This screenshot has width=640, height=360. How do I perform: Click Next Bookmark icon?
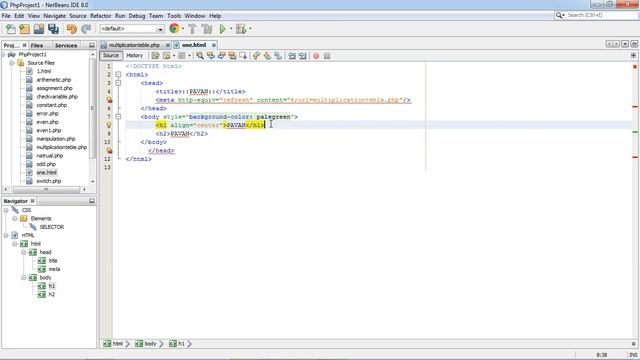pos(267,56)
